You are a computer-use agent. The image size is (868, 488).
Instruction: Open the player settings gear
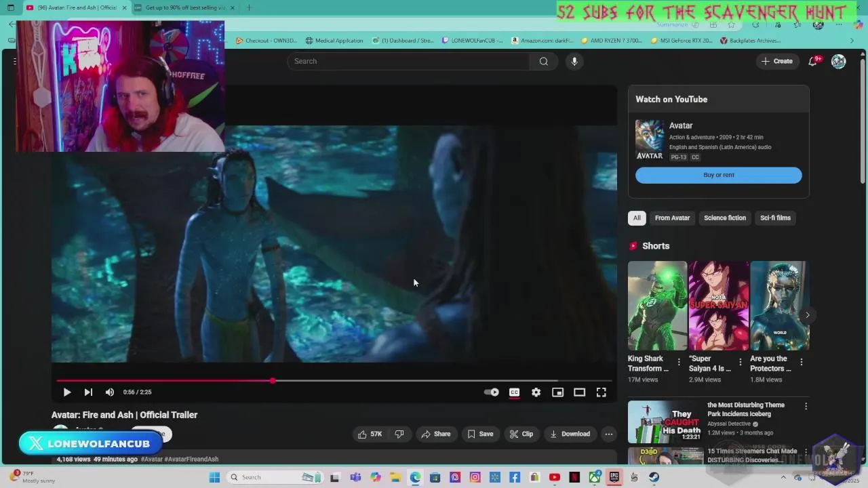tap(536, 392)
